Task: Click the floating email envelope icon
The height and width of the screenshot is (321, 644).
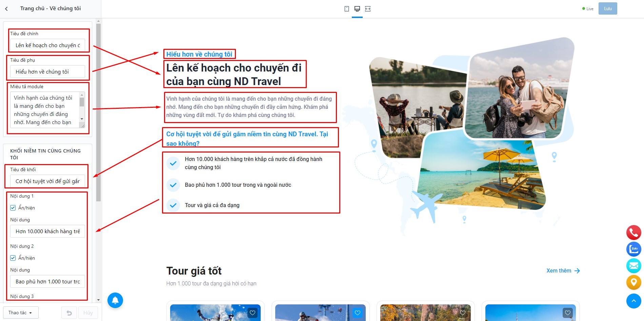Action: click(x=633, y=266)
